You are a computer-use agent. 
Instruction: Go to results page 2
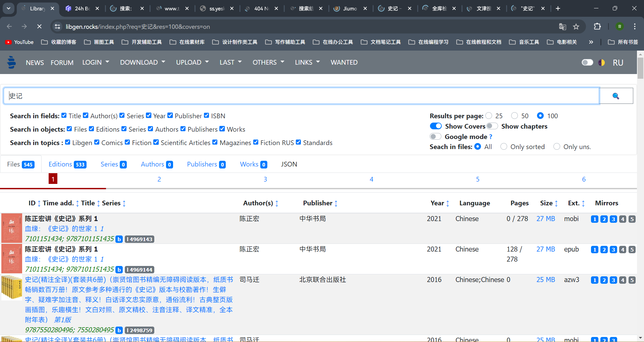pyautogui.click(x=159, y=179)
